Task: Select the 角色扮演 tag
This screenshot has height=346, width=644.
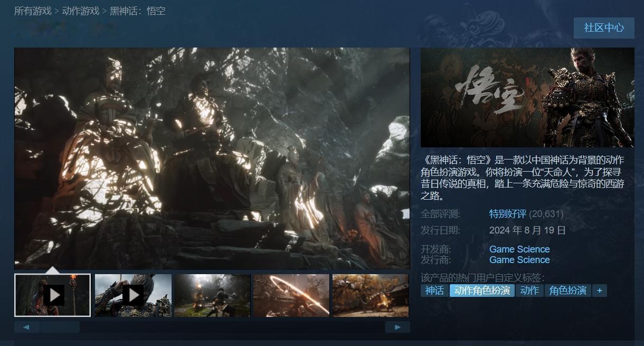Action: click(567, 291)
